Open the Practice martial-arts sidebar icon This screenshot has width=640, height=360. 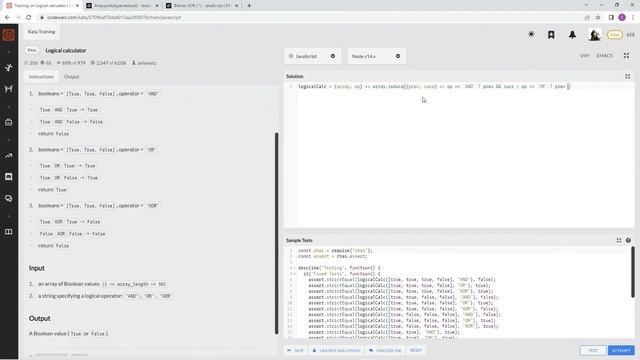(x=9, y=67)
